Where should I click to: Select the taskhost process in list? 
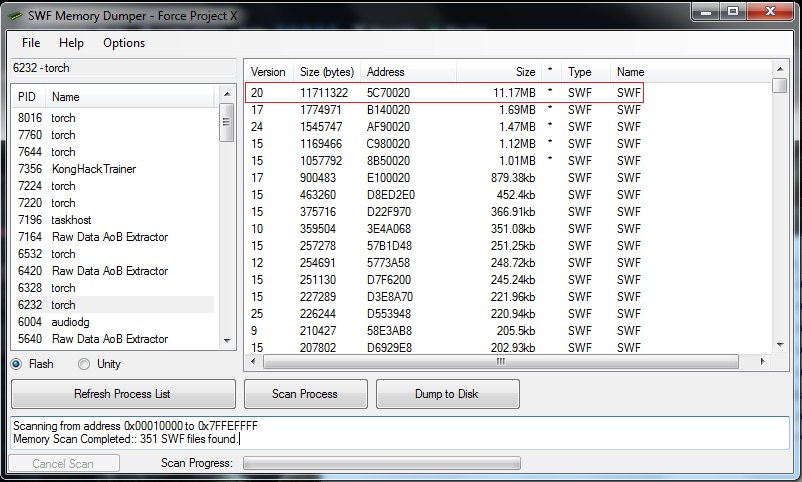click(x=75, y=220)
